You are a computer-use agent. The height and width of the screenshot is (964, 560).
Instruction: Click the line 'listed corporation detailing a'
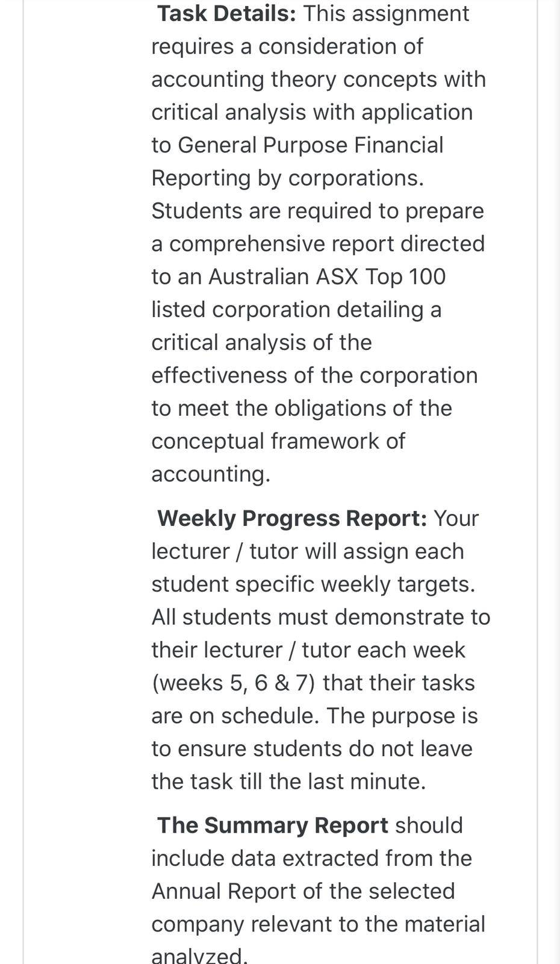click(x=296, y=310)
